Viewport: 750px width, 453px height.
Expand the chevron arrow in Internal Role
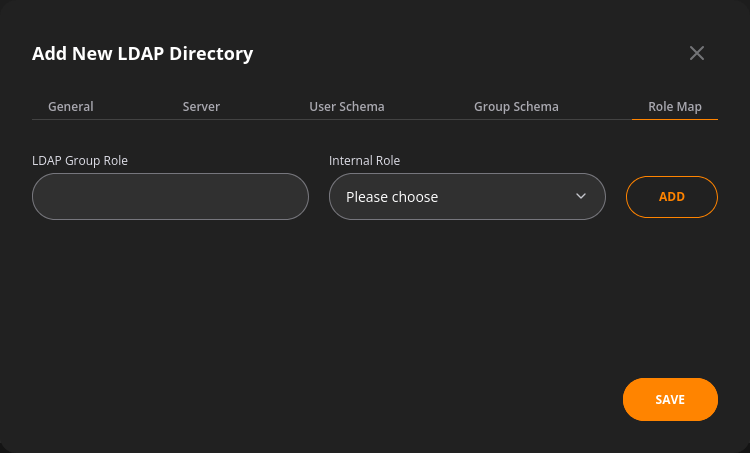581,196
